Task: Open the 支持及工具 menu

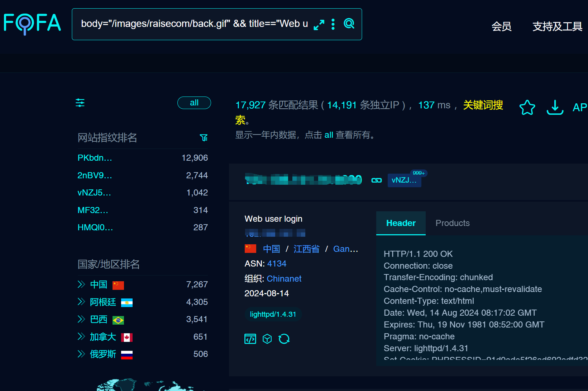Action: pyautogui.click(x=557, y=26)
